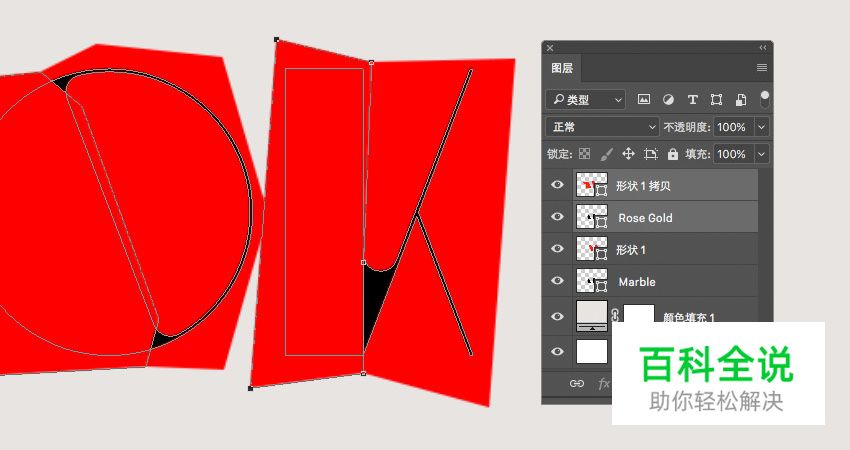
Task: Toggle visibility of Rose Gold layer
Action: tap(558, 217)
